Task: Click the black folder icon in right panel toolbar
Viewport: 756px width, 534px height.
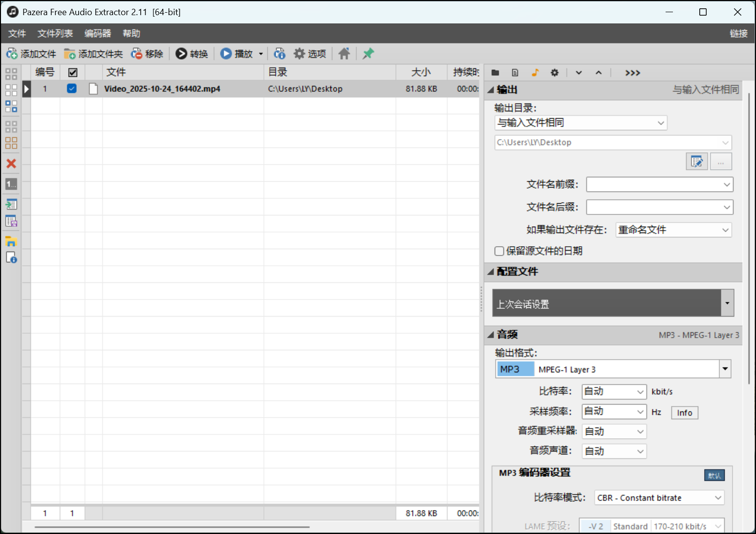Action: coord(496,73)
